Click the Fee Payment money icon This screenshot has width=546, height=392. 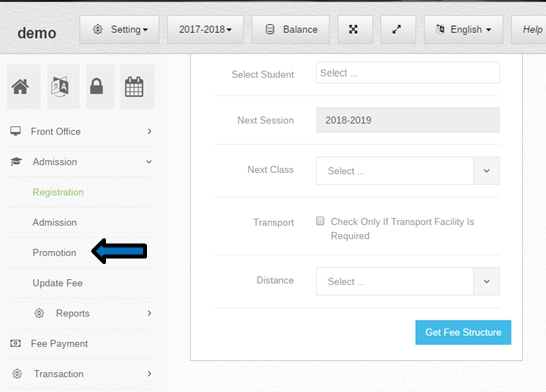point(15,344)
